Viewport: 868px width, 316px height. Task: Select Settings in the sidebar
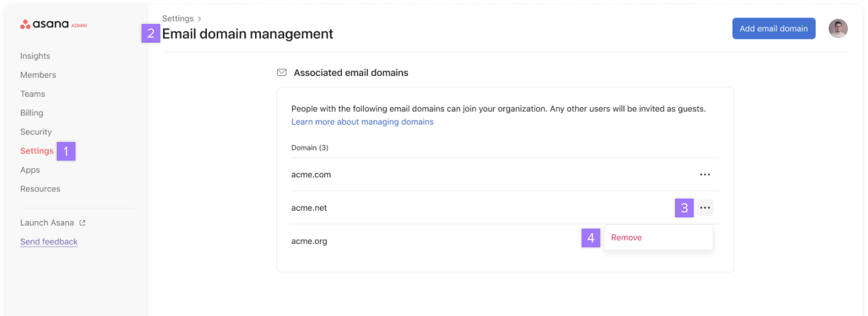(x=37, y=151)
